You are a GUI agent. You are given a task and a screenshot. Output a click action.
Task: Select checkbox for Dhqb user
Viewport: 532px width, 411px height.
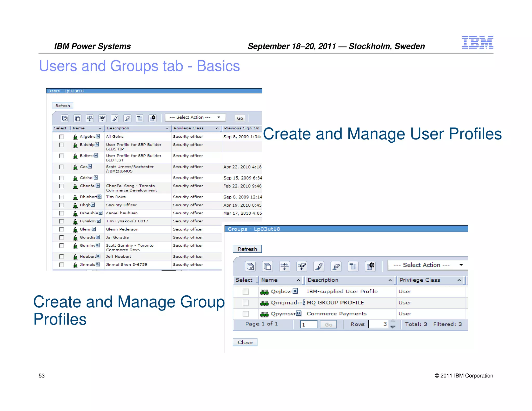click(x=62, y=205)
